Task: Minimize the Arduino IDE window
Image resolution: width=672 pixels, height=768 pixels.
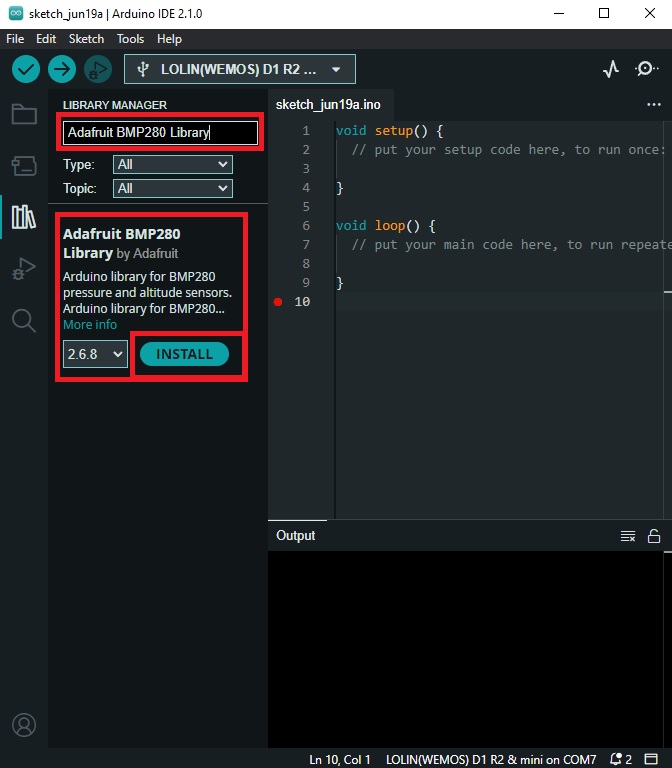Action: [x=559, y=13]
